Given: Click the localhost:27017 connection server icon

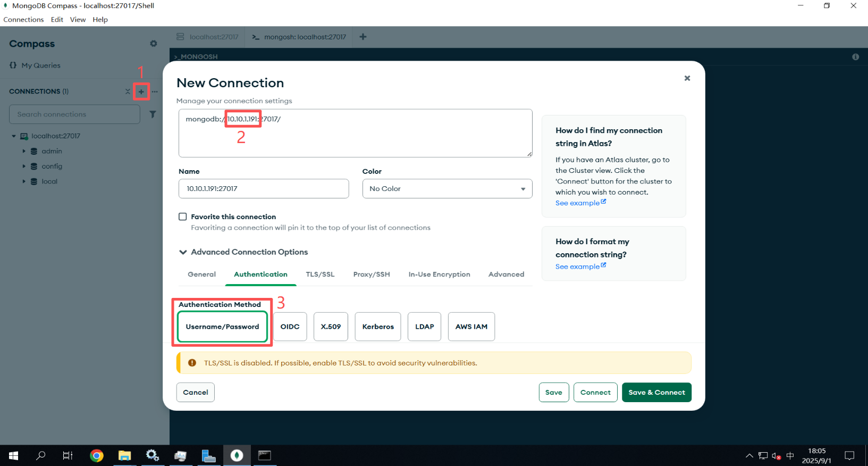Looking at the screenshot, I should (x=24, y=136).
